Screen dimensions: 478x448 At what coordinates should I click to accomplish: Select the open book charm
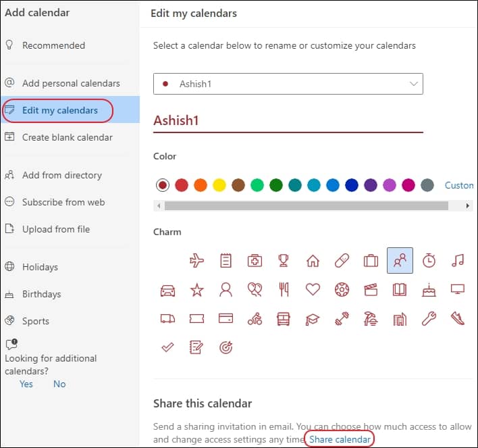(400, 290)
